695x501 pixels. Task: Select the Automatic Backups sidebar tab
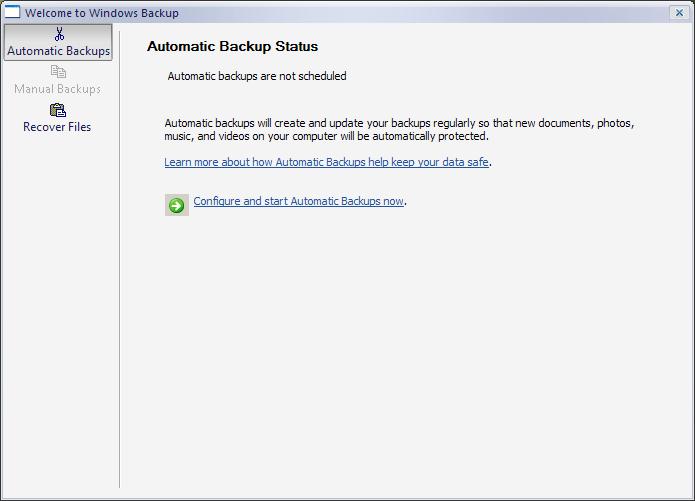pos(58,43)
